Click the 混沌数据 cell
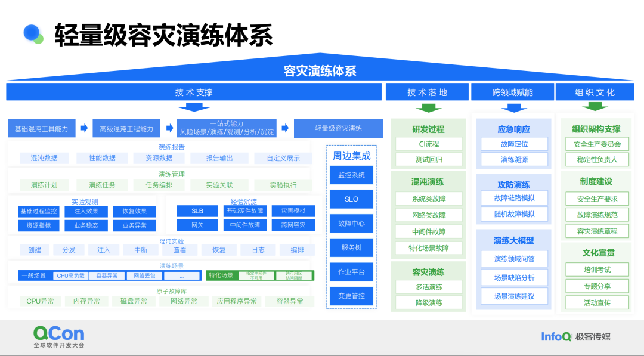The image size is (644, 356). tap(44, 158)
